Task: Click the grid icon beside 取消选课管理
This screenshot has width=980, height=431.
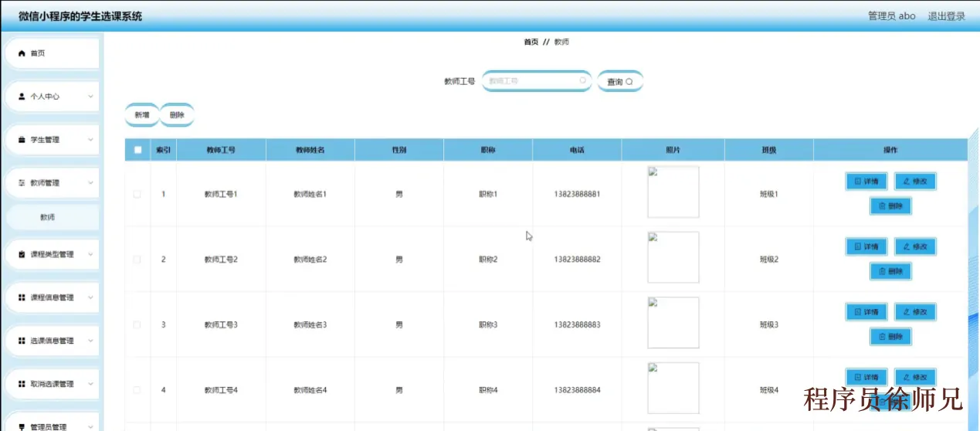Action: point(22,384)
